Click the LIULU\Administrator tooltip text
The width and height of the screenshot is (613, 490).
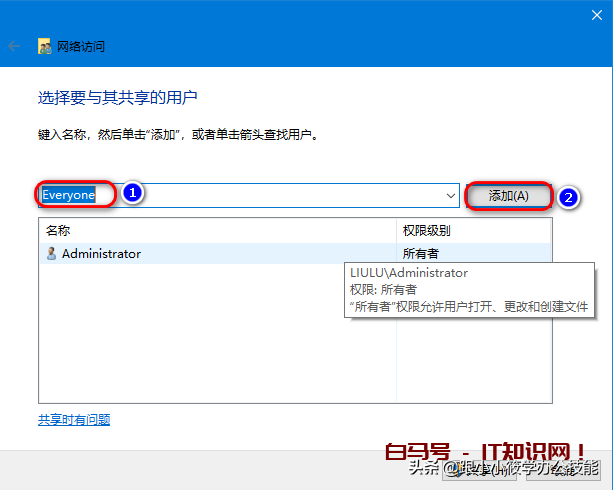[x=409, y=272]
